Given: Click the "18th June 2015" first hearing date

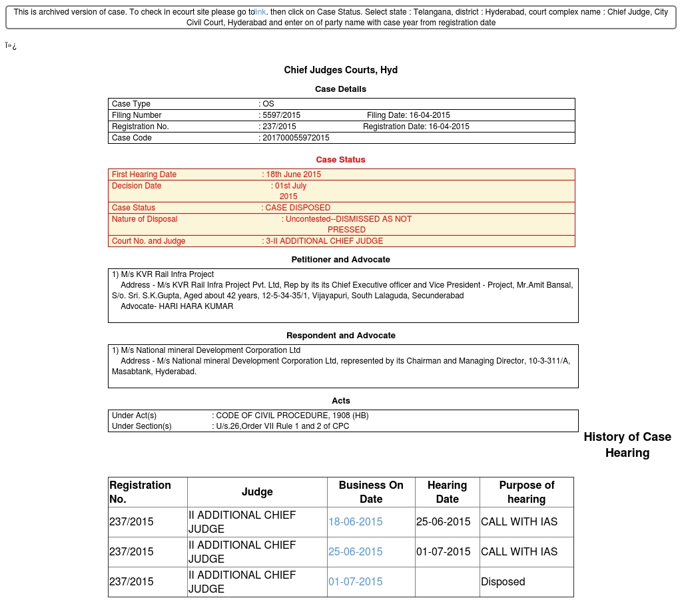Looking at the screenshot, I should click(x=293, y=174).
